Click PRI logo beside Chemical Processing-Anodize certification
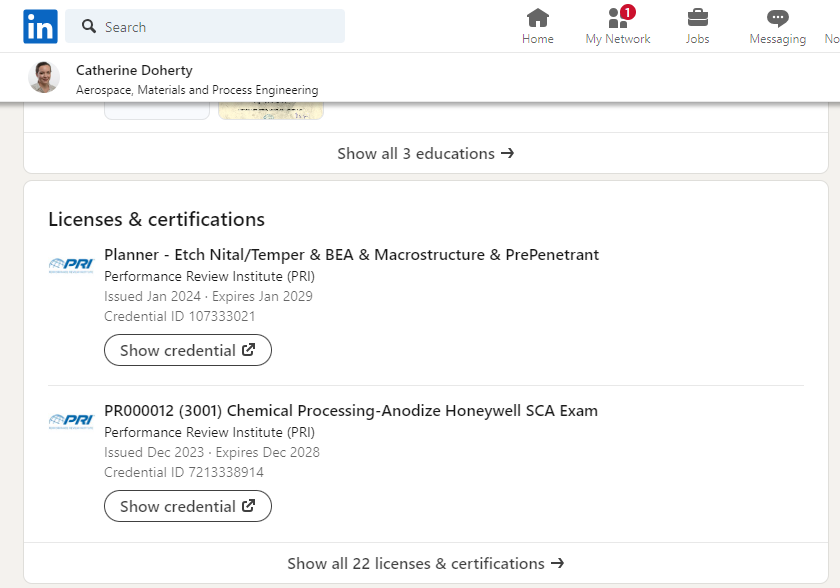The image size is (840, 588). [71, 421]
